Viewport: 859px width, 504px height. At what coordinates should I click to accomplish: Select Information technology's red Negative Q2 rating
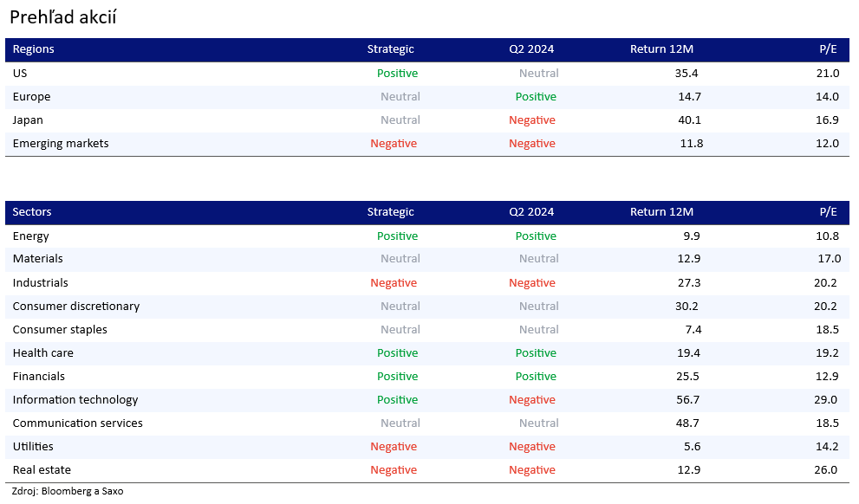tap(532, 400)
